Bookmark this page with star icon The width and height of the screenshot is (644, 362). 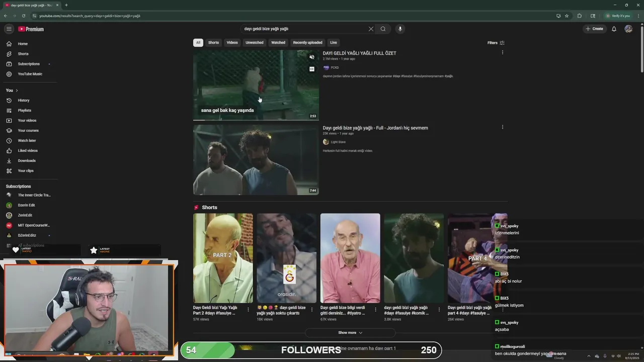click(567, 16)
